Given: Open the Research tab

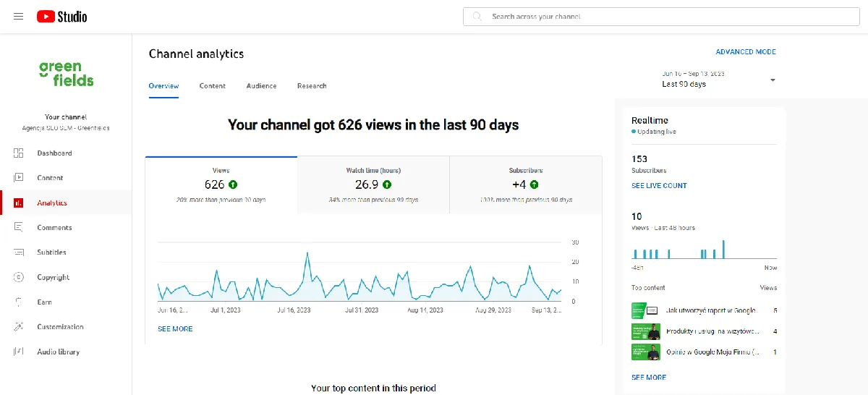Looking at the screenshot, I should (x=312, y=86).
